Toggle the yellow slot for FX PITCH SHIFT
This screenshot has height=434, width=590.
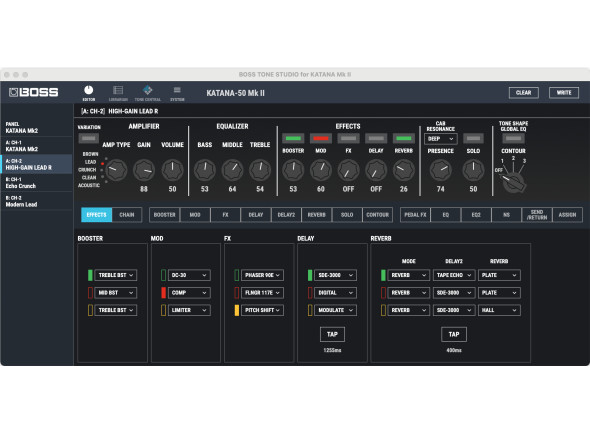(237, 310)
